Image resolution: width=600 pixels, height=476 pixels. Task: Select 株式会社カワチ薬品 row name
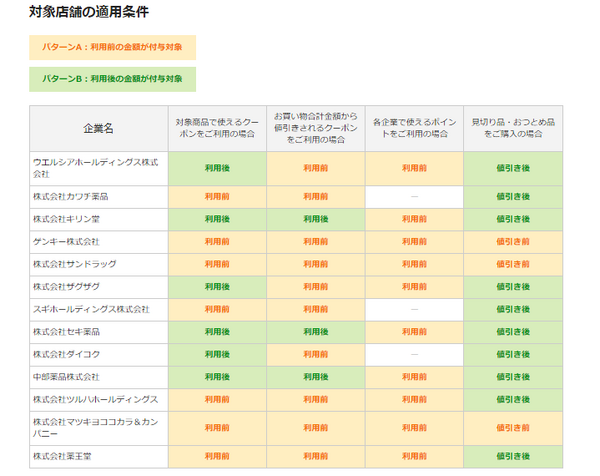pyautogui.click(x=99, y=197)
